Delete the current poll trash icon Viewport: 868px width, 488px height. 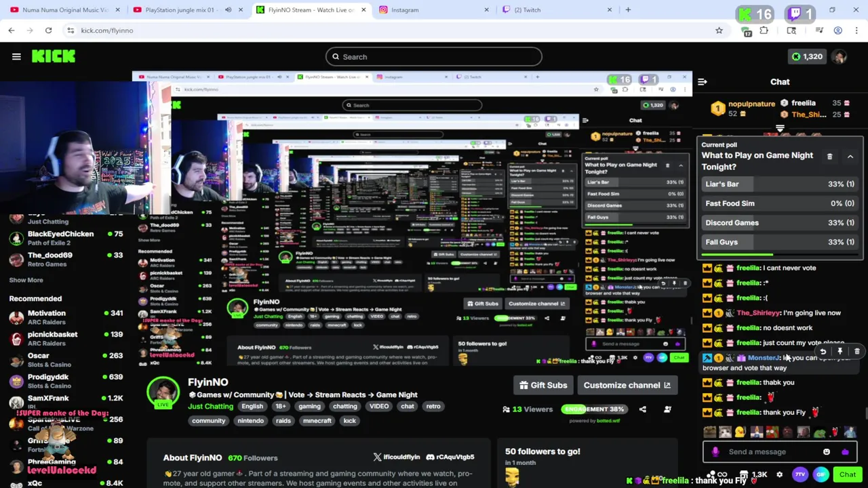click(x=829, y=157)
